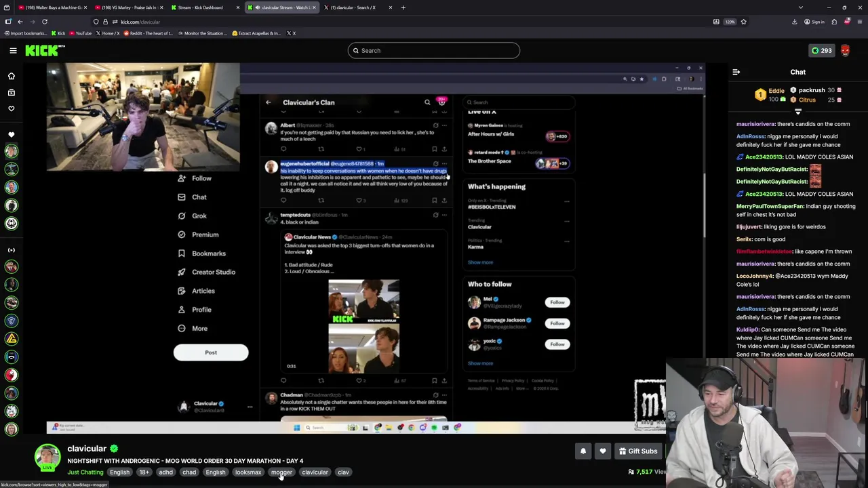The height and width of the screenshot is (488, 868).
Task: Open the browser application menu
Action: pyautogui.click(x=860, y=22)
